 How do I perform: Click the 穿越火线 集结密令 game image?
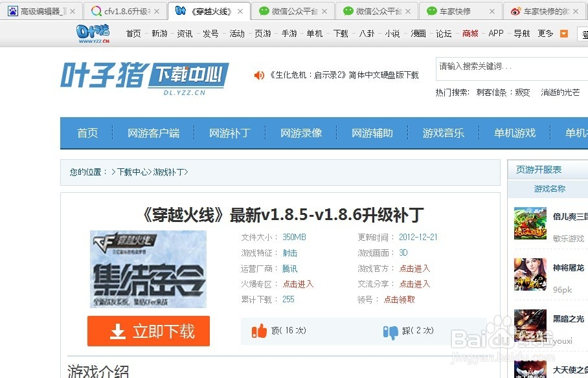148,269
